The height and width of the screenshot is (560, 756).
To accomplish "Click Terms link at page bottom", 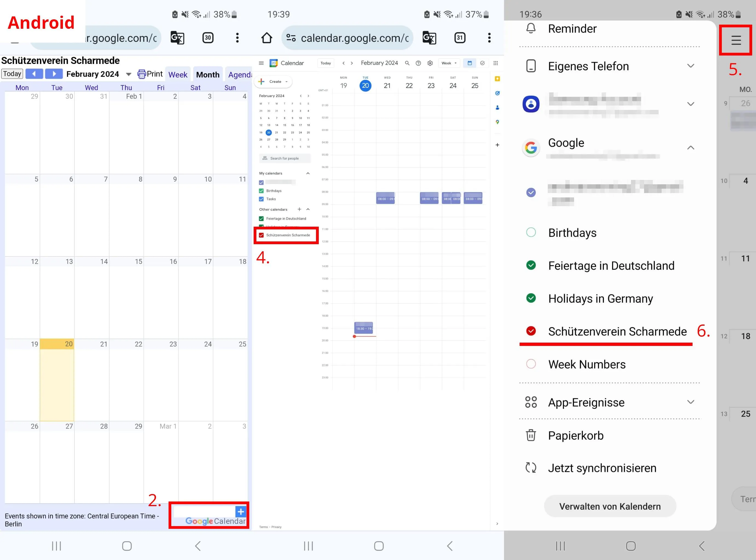I will pos(263,527).
